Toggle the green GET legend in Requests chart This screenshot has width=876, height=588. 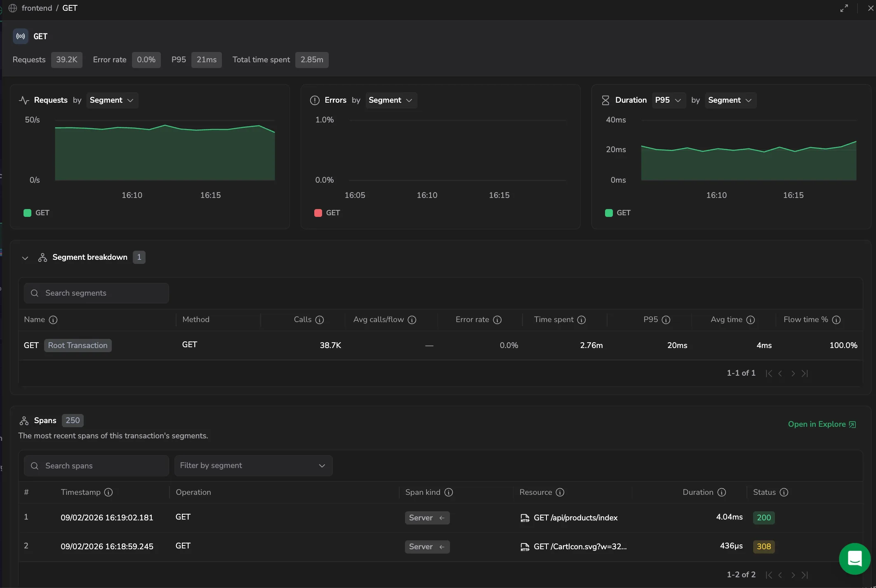tap(37, 213)
